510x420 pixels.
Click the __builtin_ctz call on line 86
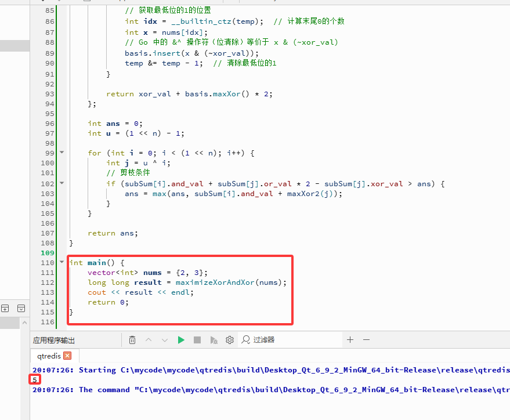(x=201, y=21)
